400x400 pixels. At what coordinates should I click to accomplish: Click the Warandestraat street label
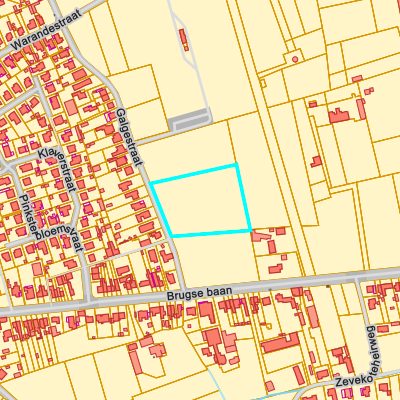[x=46, y=30]
